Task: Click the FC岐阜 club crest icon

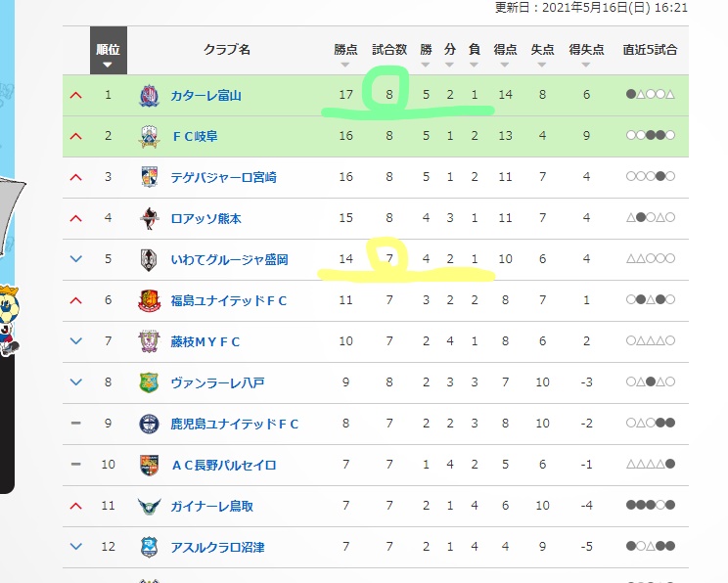Action: click(149, 137)
